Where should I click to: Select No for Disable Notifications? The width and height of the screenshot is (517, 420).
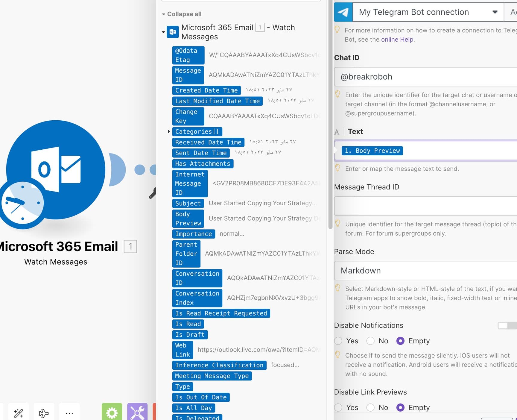[x=370, y=341]
